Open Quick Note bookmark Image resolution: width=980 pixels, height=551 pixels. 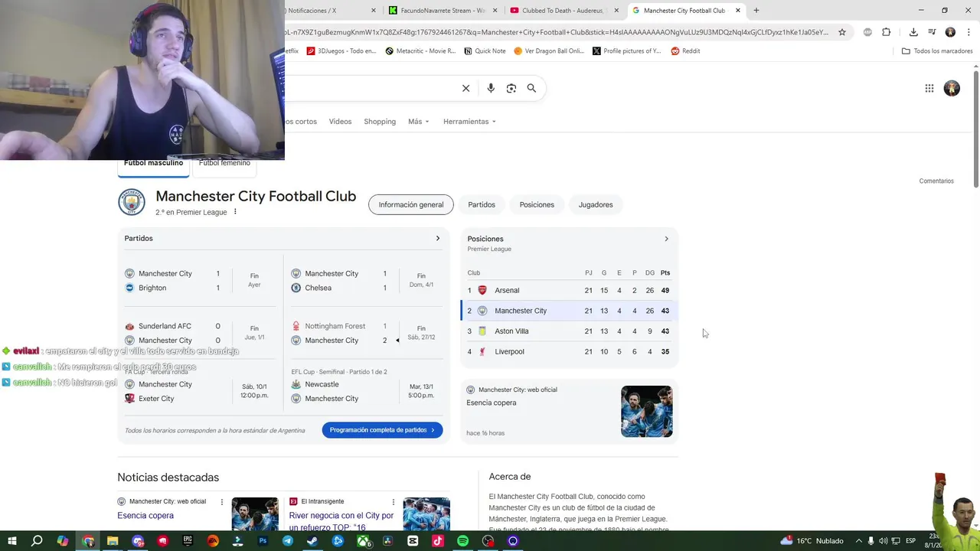pyautogui.click(x=485, y=51)
